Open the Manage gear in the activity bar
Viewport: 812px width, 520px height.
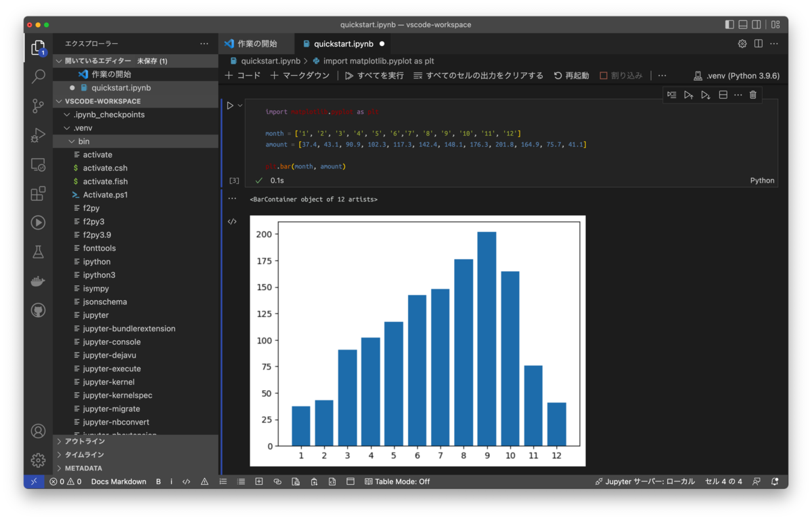pyautogui.click(x=38, y=460)
